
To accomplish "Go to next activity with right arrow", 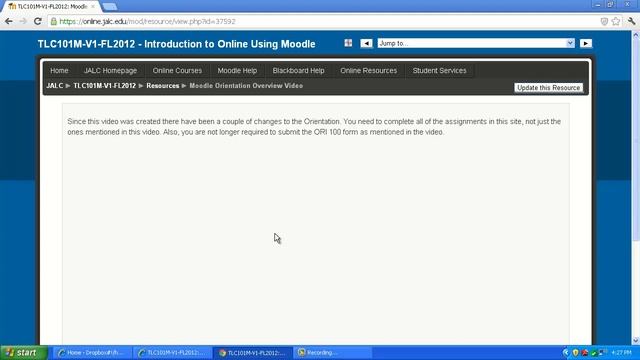I will click(586, 43).
